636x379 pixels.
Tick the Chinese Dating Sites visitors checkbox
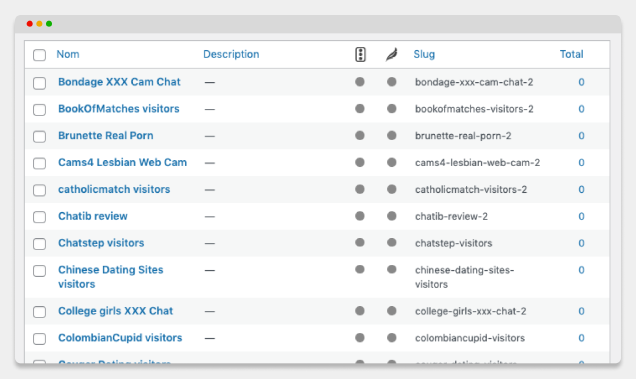pos(39,271)
